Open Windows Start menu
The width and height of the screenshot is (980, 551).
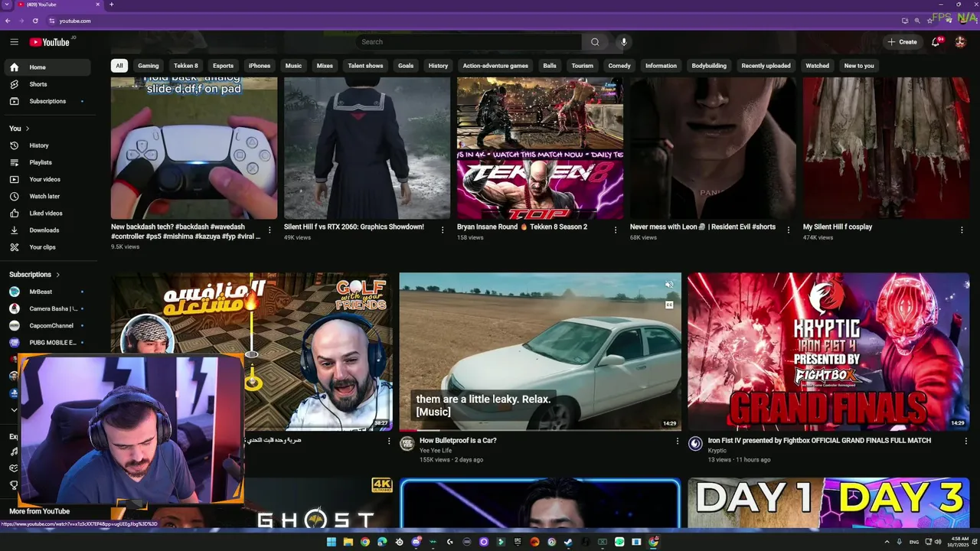331,542
